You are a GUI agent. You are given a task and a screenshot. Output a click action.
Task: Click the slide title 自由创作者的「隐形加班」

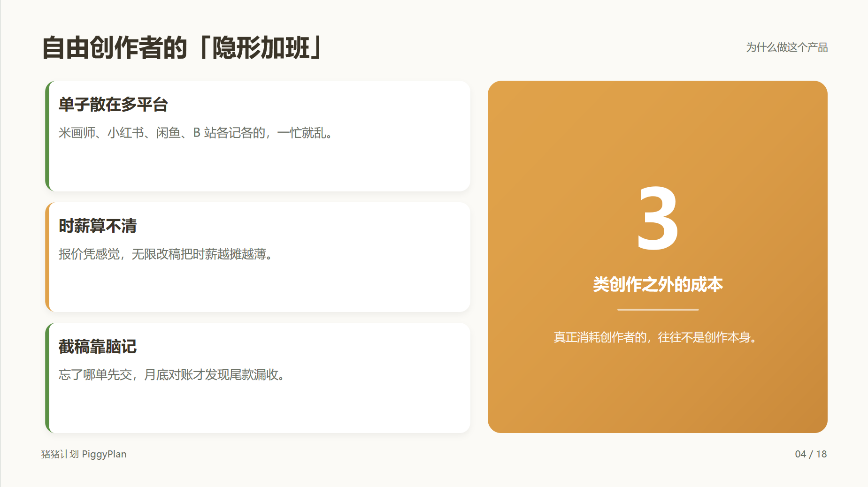pos(182,48)
